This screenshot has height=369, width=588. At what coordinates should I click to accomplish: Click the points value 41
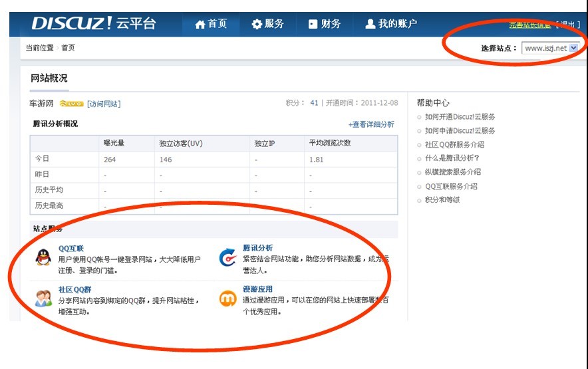coord(314,103)
